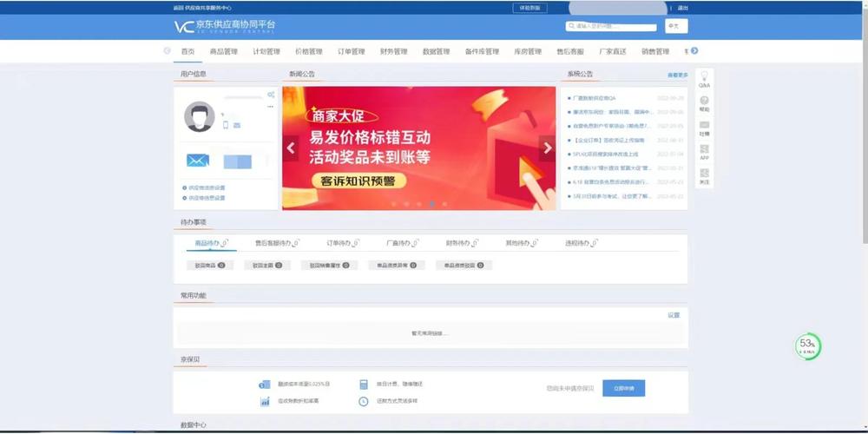Switch to the 其他待办 tab
Screen dimensions: 868x434
point(522,243)
